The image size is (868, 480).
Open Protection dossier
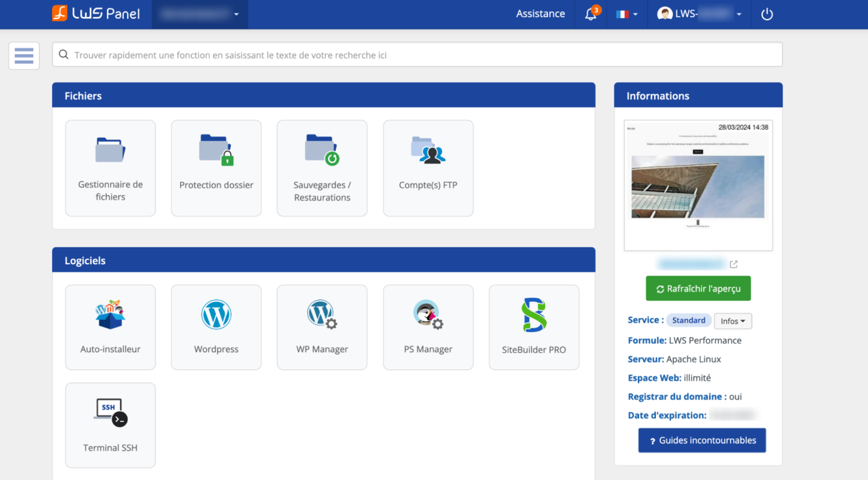tap(216, 168)
